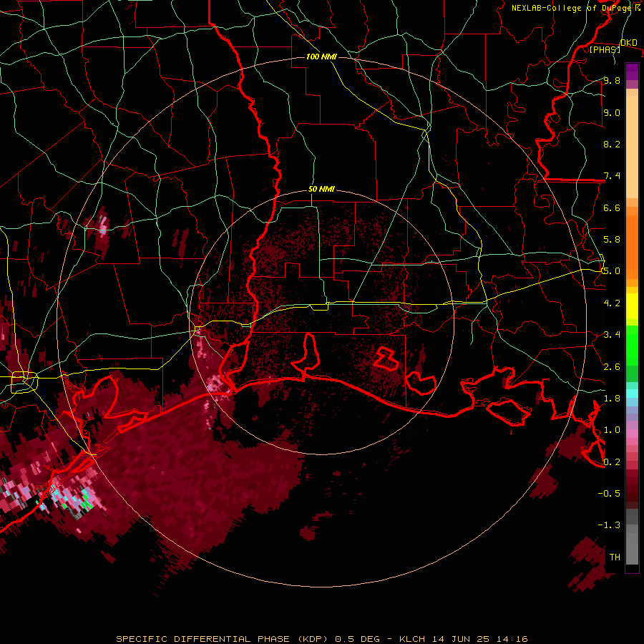The width and height of the screenshot is (644, 644).
Task: Click the 5.0 value on the KDP scale
Action: click(612, 271)
